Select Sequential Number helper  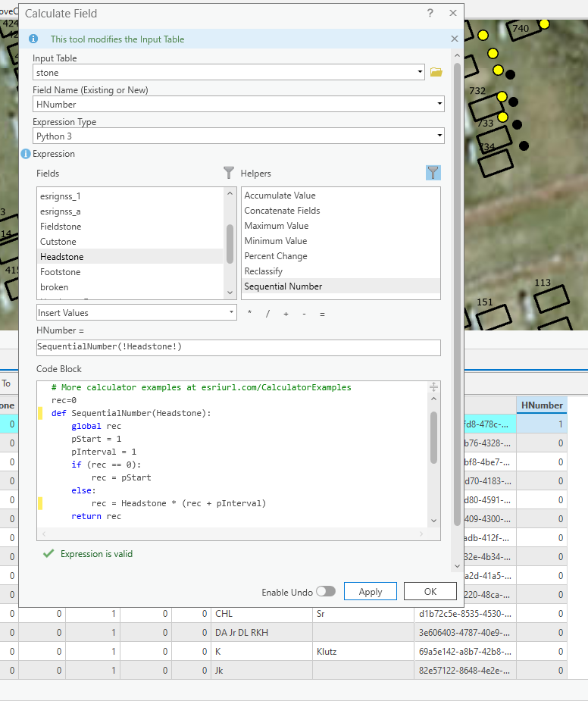click(x=283, y=286)
